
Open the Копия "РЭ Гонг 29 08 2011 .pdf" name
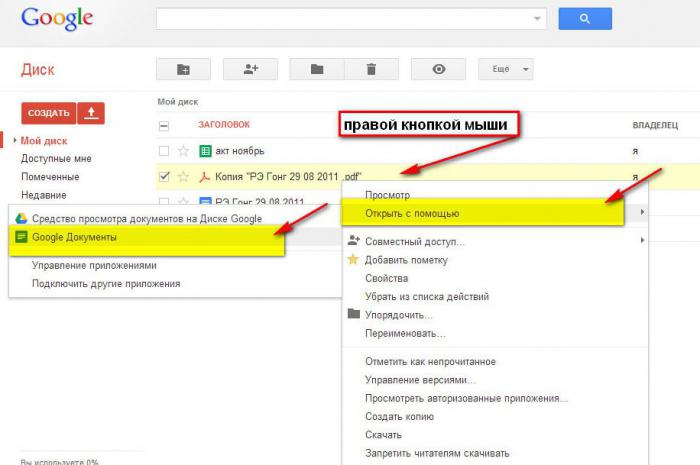(x=288, y=177)
